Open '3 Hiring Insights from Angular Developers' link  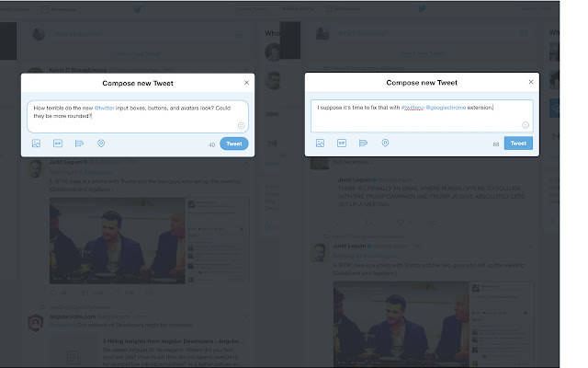tap(173, 341)
